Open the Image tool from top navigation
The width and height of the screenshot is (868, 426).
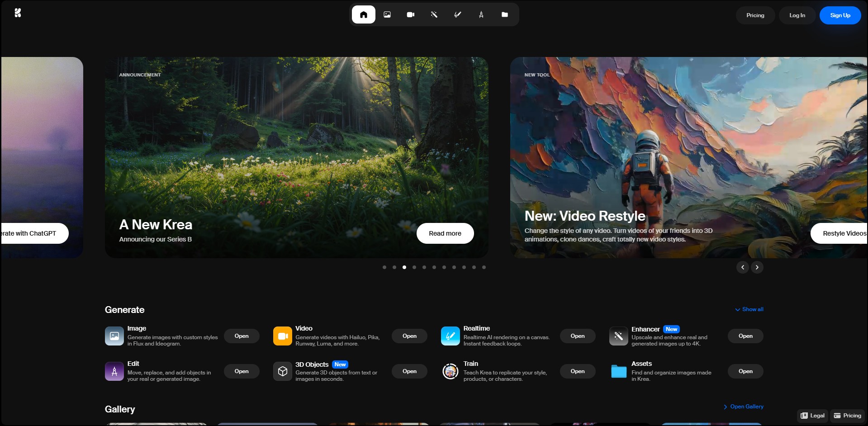click(x=387, y=14)
